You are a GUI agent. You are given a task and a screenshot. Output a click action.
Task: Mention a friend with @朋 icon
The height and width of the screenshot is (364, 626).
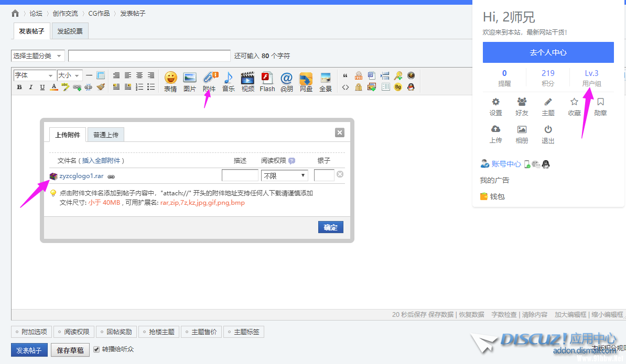coord(286,81)
